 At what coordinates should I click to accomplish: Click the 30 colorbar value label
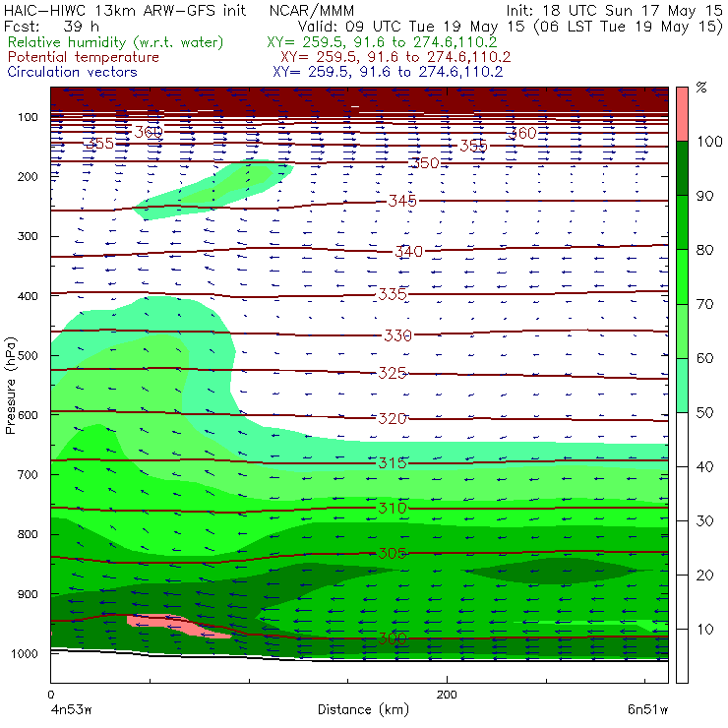pos(704,521)
